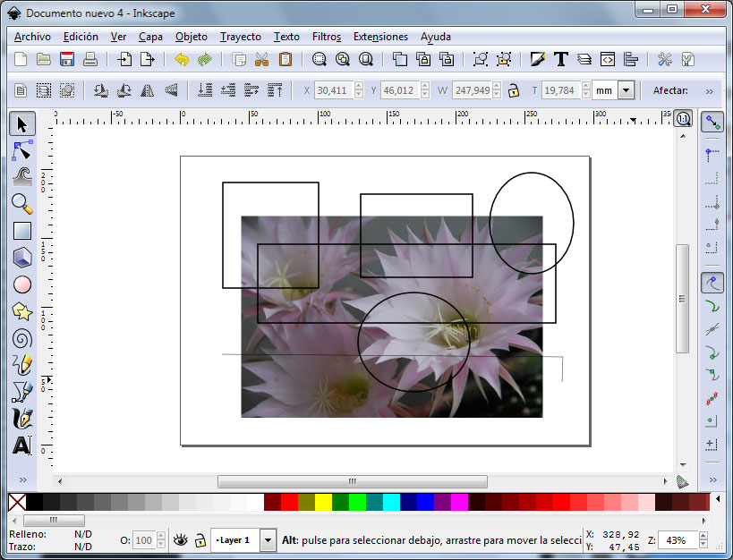
Task: Toggle the width/height ratio lock
Action: 514,90
